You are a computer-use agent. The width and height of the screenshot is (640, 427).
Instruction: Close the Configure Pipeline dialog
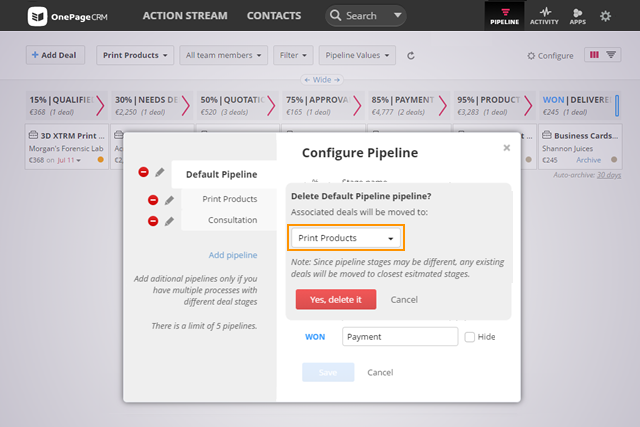[507, 148]
